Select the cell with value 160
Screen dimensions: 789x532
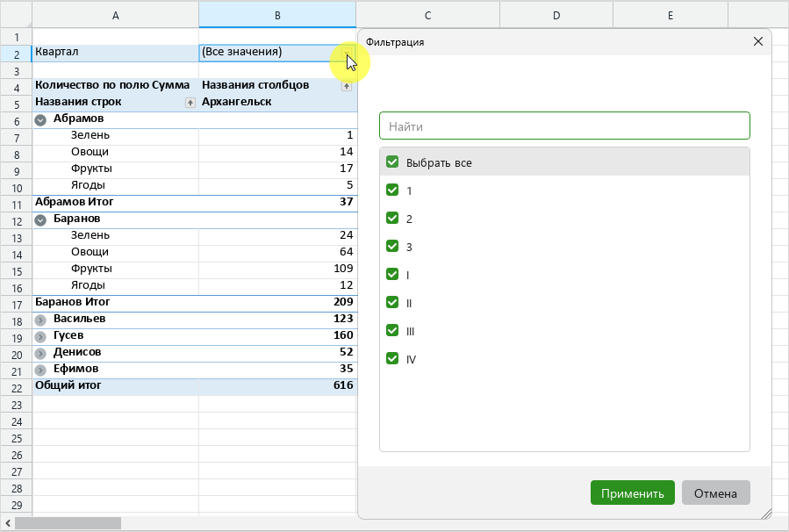pos(277,337)
